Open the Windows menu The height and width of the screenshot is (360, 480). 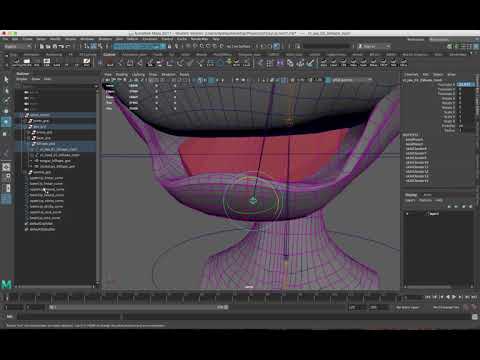[87, 39]
